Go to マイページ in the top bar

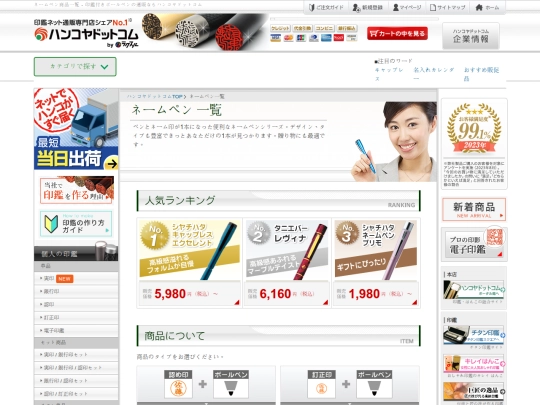407,7
